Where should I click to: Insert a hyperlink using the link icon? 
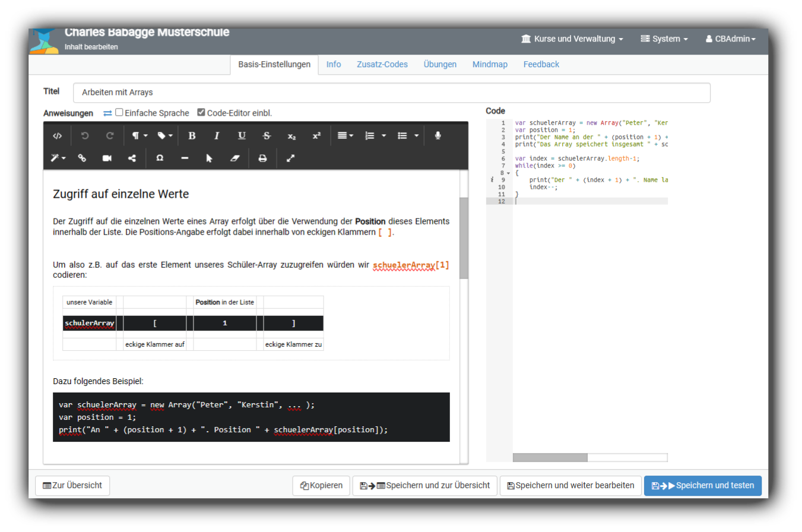83,158
